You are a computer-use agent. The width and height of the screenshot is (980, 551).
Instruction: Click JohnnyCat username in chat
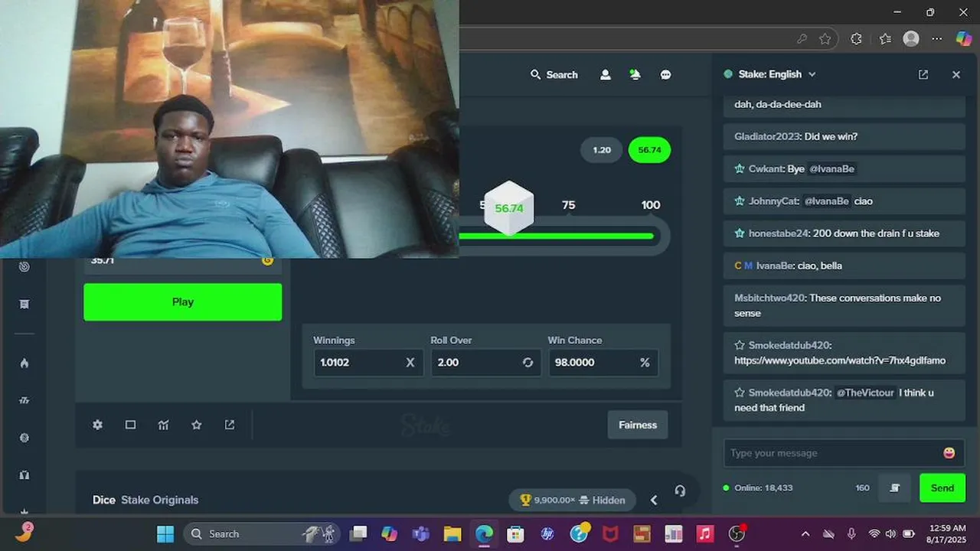[x=773, y=201]
